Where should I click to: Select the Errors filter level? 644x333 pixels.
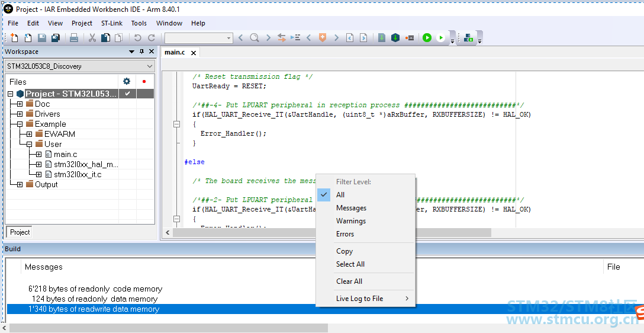366,234
